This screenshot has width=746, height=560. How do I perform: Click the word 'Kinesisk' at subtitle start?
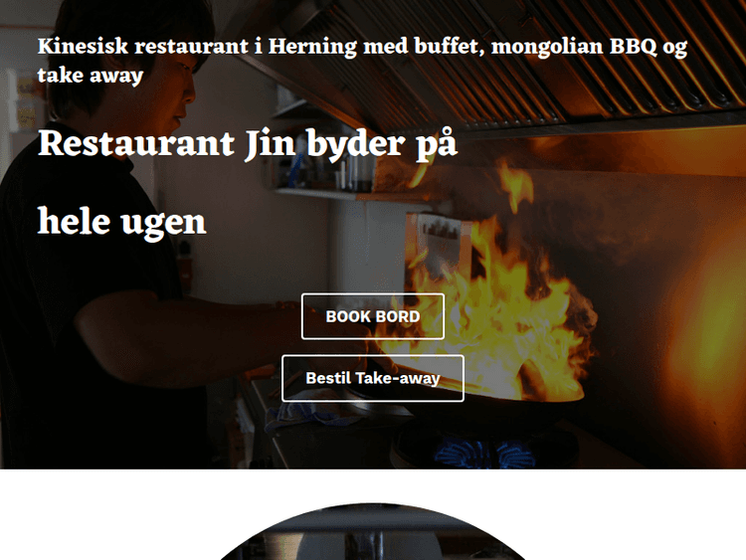pos(83,47)
